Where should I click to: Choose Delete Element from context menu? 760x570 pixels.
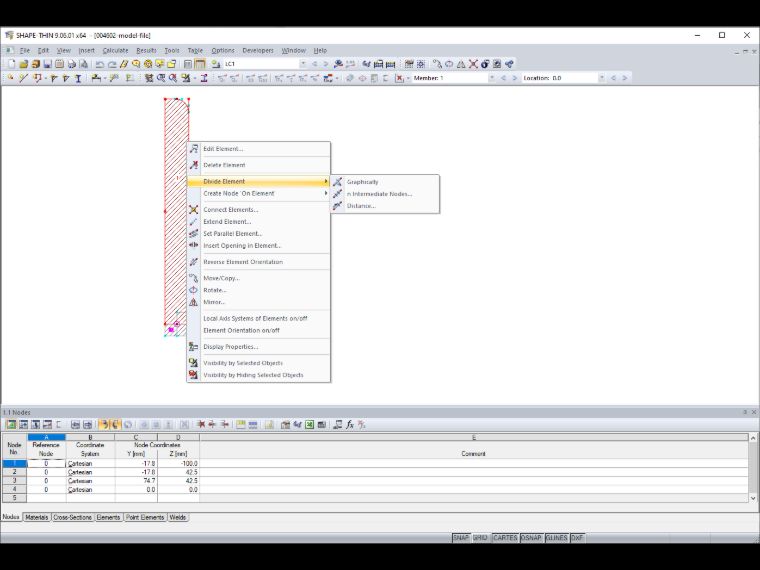(259, 165)
